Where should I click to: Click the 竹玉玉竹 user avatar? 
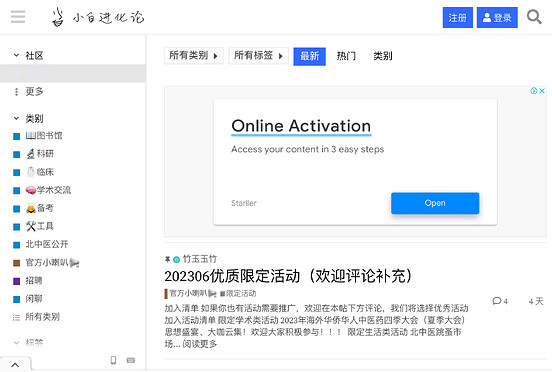(177, 260)
